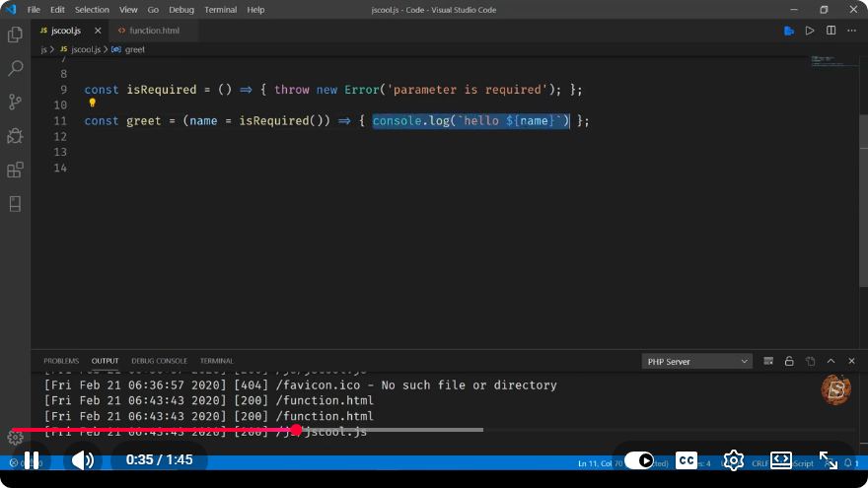Toggle closed captions CC
The height and width of the screenshot is (488, 868).
coord(687,460)
